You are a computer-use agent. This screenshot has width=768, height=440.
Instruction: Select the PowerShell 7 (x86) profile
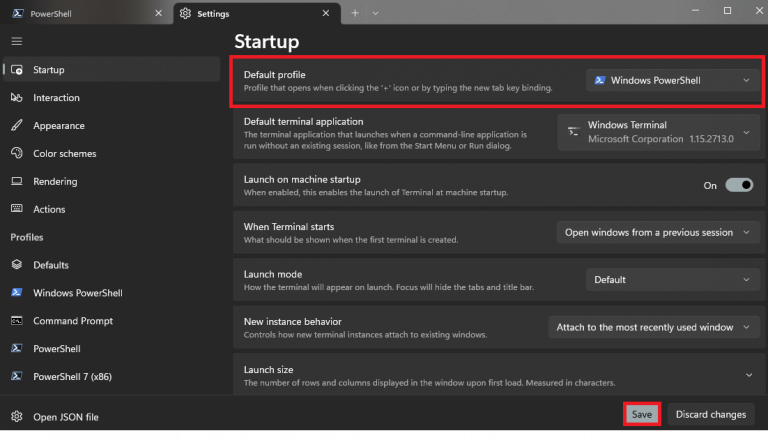112,376
